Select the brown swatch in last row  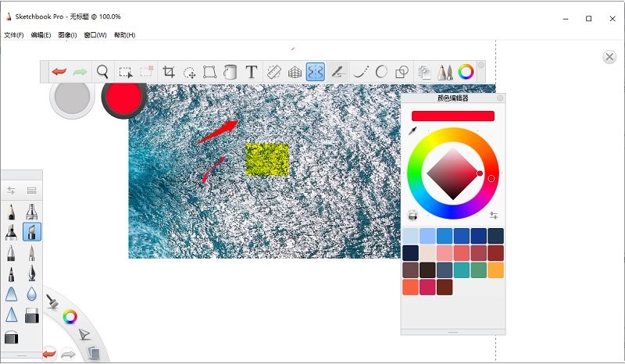tap(445, 287)
